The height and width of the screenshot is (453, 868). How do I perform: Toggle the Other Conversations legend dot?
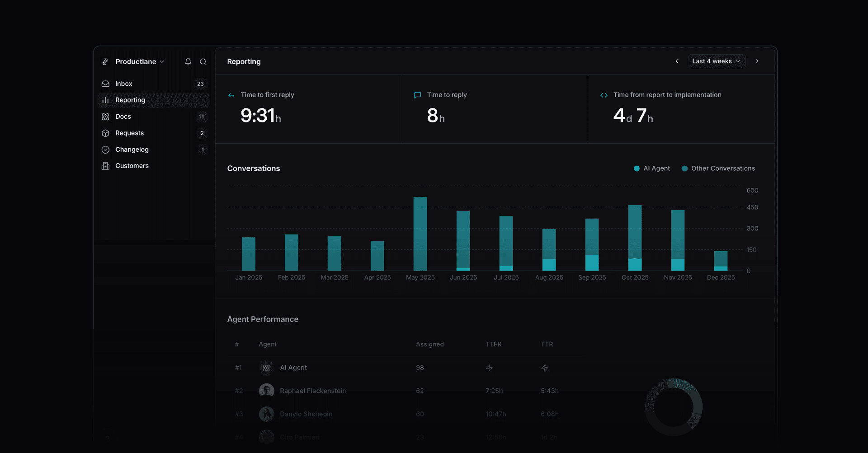pos(685,168)
